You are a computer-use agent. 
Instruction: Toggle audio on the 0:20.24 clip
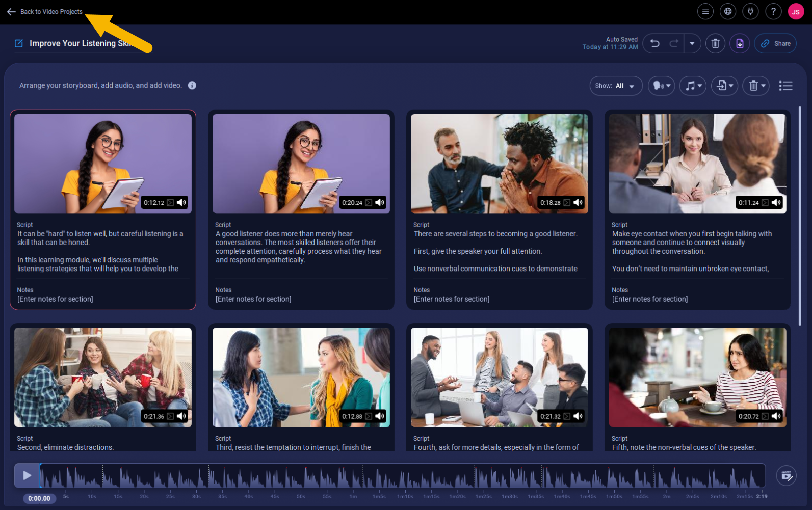(x=380, y=202)
